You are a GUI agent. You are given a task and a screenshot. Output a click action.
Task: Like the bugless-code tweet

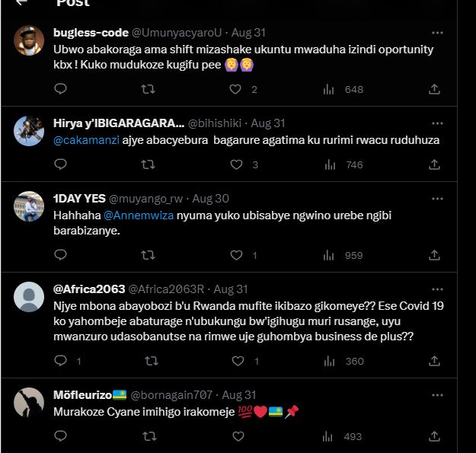[236, 89]
